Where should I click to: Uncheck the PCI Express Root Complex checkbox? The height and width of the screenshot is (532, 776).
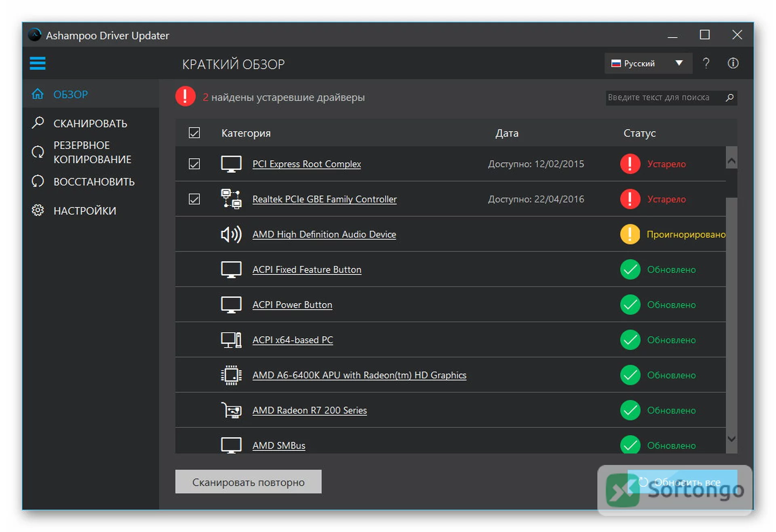tap(194, 164)
